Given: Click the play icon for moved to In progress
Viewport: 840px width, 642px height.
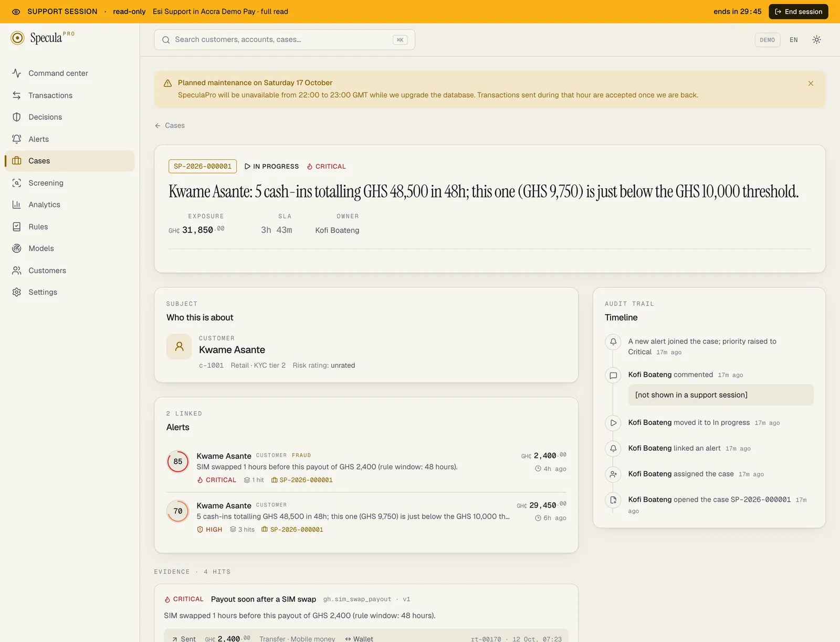Looking at the screenshot, I should [x=613, y=423].
